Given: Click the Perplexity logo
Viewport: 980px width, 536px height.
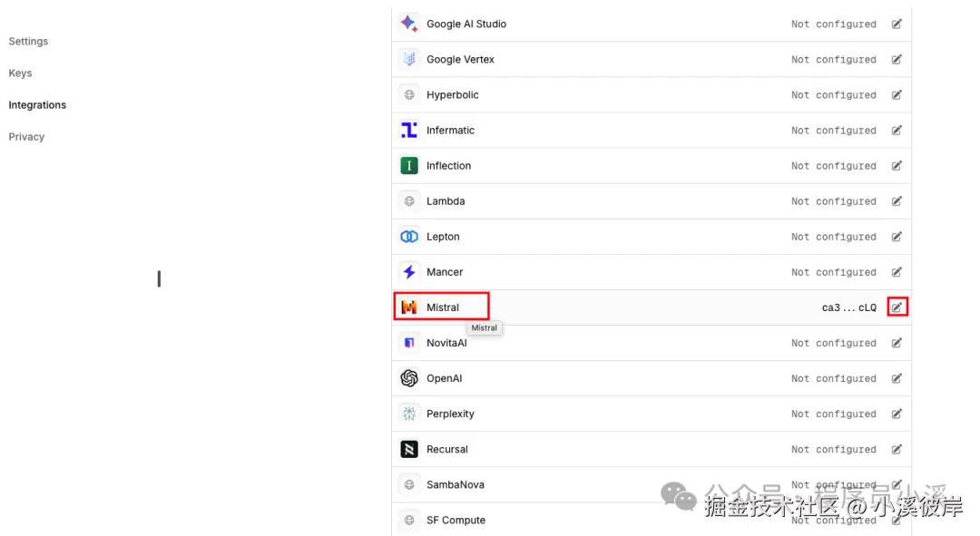Looking at the screenshot, I should [409, 414].
